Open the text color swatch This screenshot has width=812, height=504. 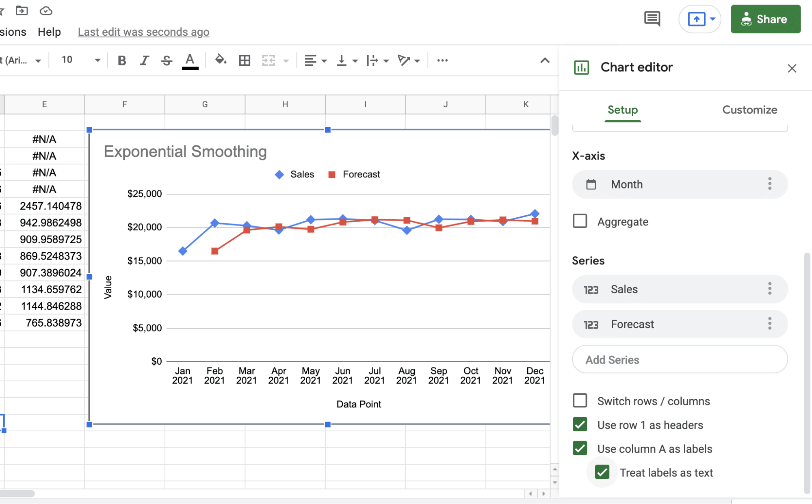[x=190, y=61]
